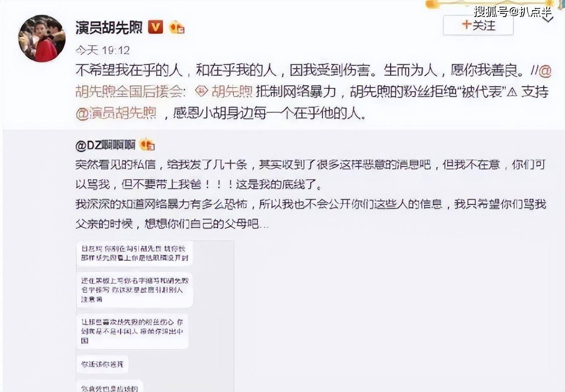Click the orange V verified badge
The image size is (565, 392).
(x=155, y=27)
